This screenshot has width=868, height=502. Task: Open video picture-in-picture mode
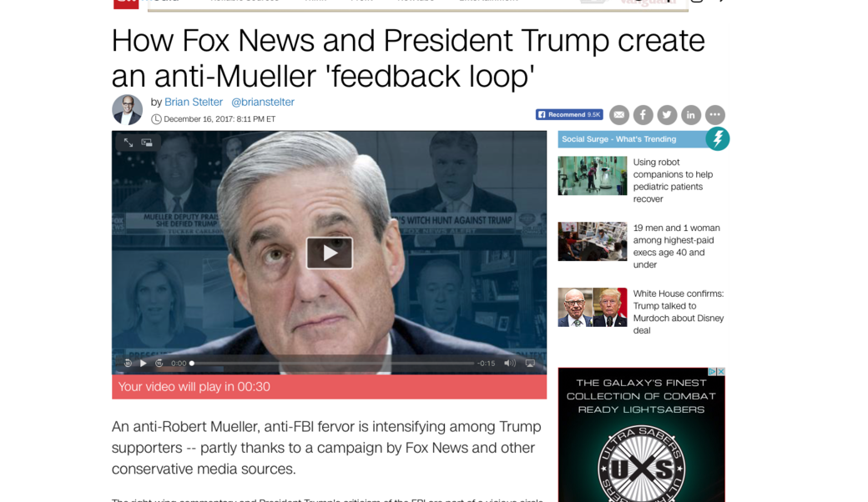pos(147,143)
